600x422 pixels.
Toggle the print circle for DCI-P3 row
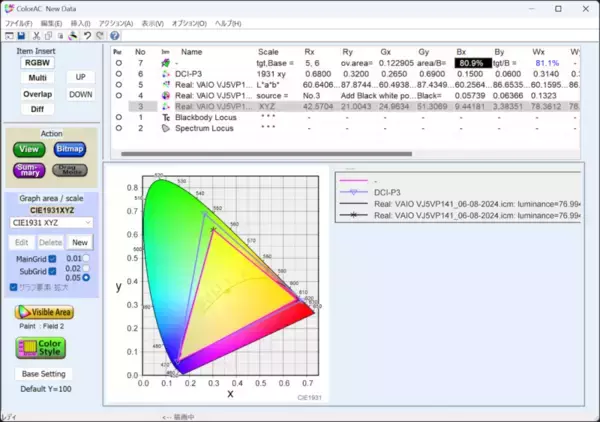[x=119, y=74]
